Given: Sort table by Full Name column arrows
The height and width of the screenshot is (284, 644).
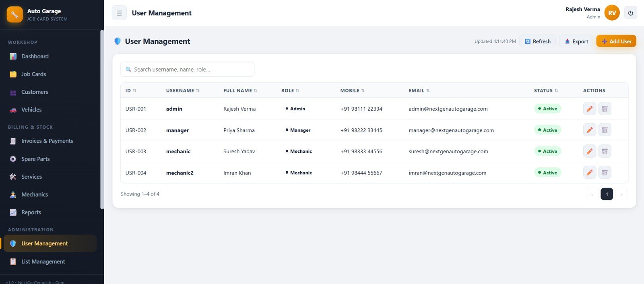Looking at the screenshot, I should pos(255,91).
